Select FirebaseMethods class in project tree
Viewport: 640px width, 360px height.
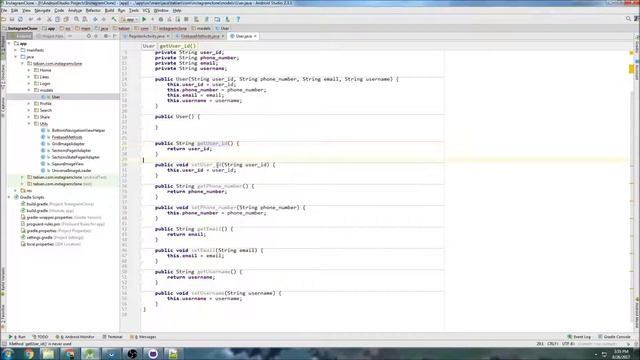coord(67,137)
